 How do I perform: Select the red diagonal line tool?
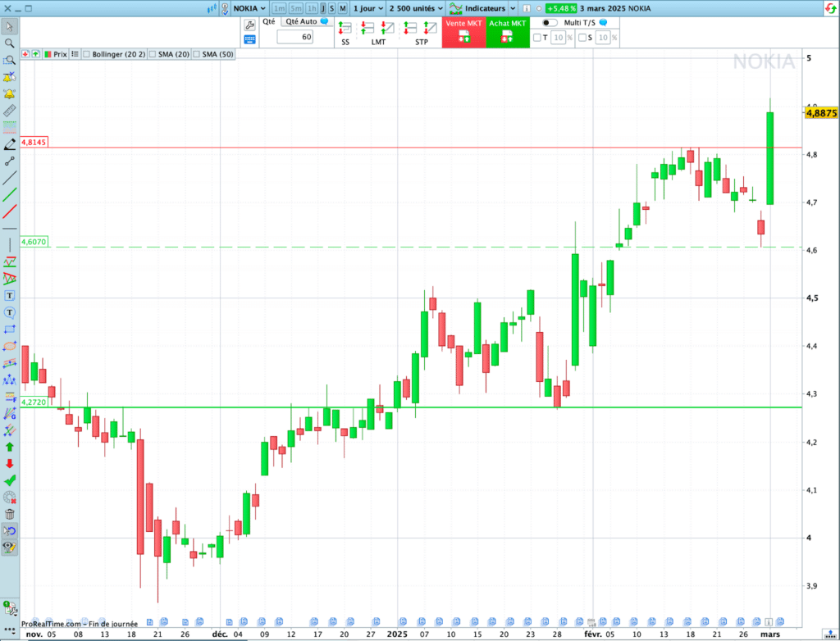click(10, 211)
